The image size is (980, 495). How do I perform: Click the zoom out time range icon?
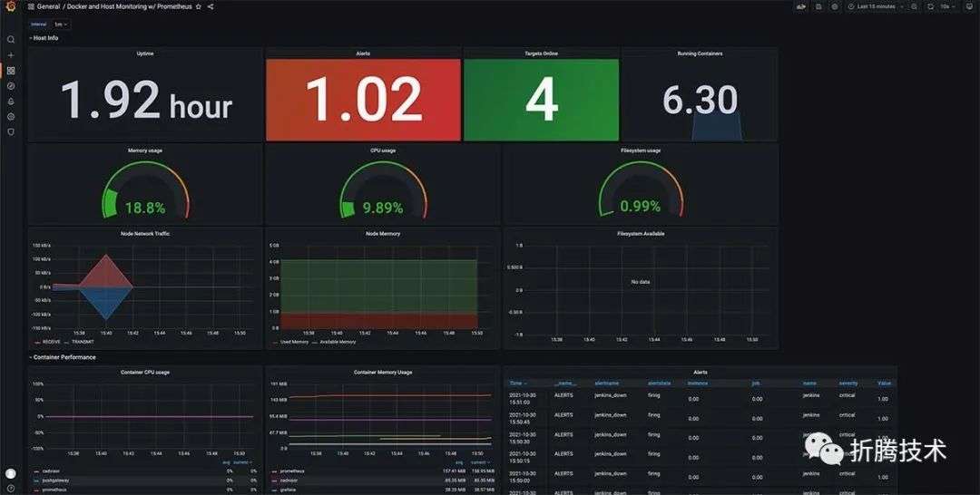pos(914,6)
